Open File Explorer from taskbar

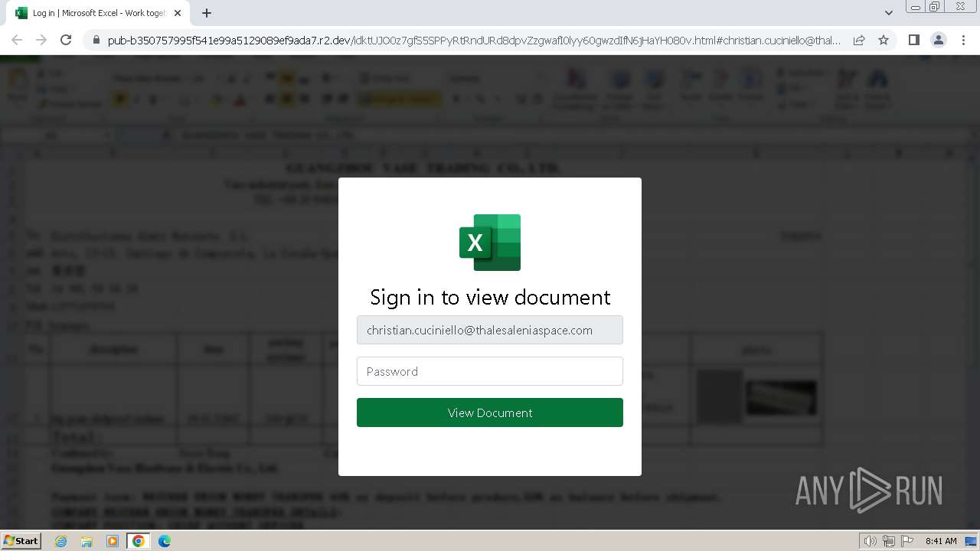[87, 541]
